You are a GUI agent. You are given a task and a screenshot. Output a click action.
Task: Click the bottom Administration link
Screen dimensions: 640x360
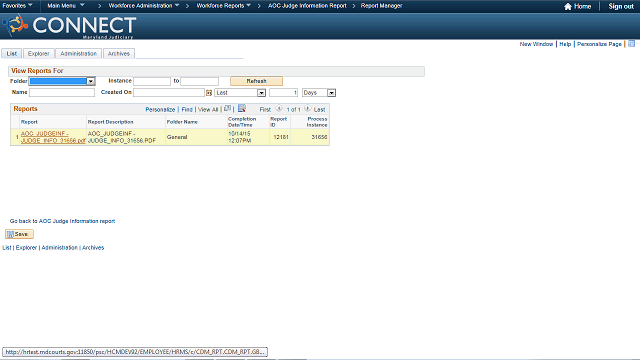click(59, 248)
